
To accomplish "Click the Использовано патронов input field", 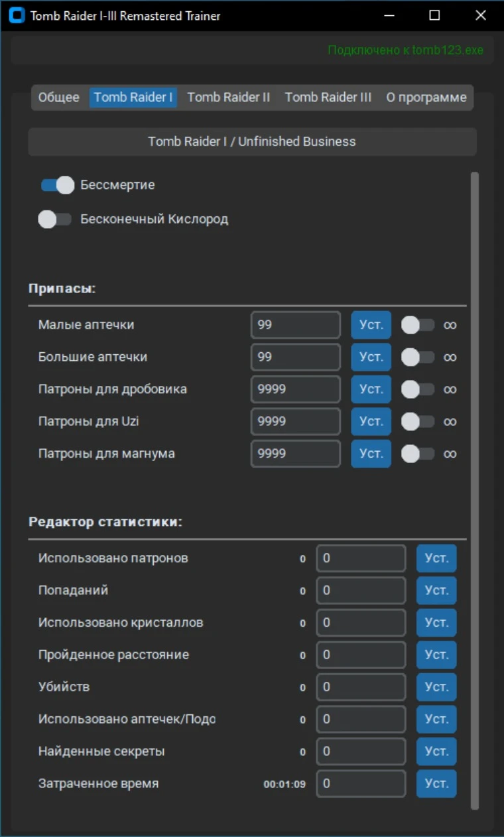I will [x=361, y=558].
